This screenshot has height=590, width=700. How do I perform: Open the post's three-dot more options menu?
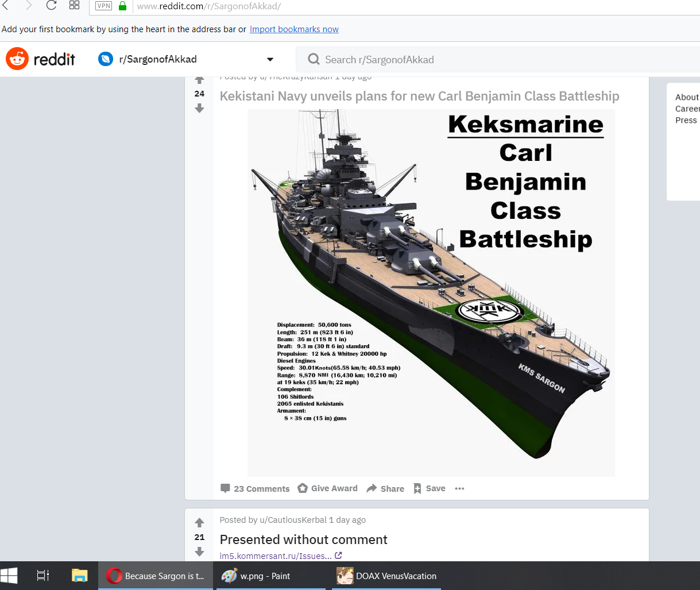[459, 488]
